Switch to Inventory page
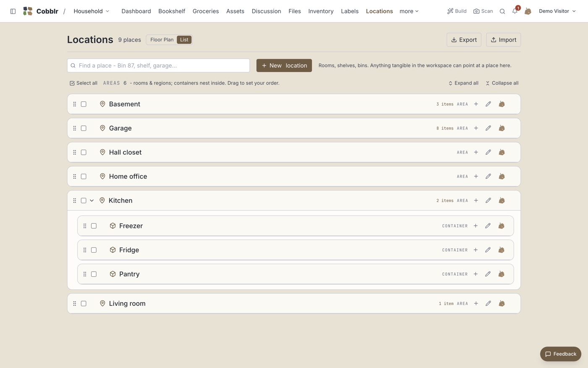Screen dimensions: 588x368 tap(321, 11)
